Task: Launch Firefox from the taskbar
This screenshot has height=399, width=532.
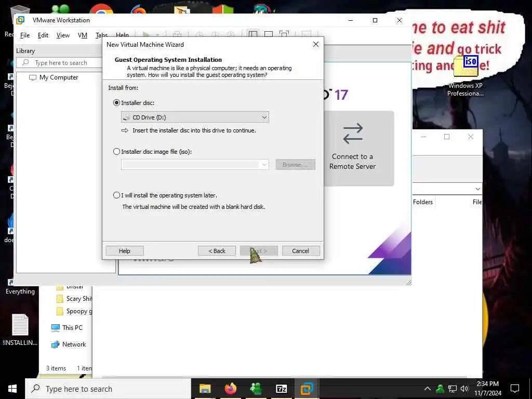Action: (x=230, y=389)
